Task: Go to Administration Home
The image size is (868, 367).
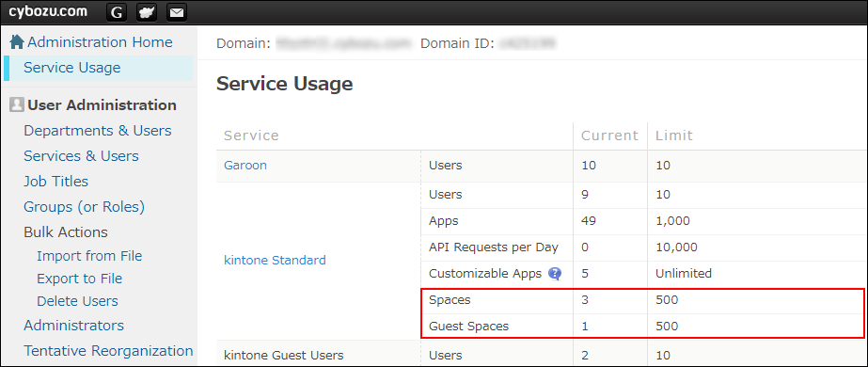Action: 101,42
